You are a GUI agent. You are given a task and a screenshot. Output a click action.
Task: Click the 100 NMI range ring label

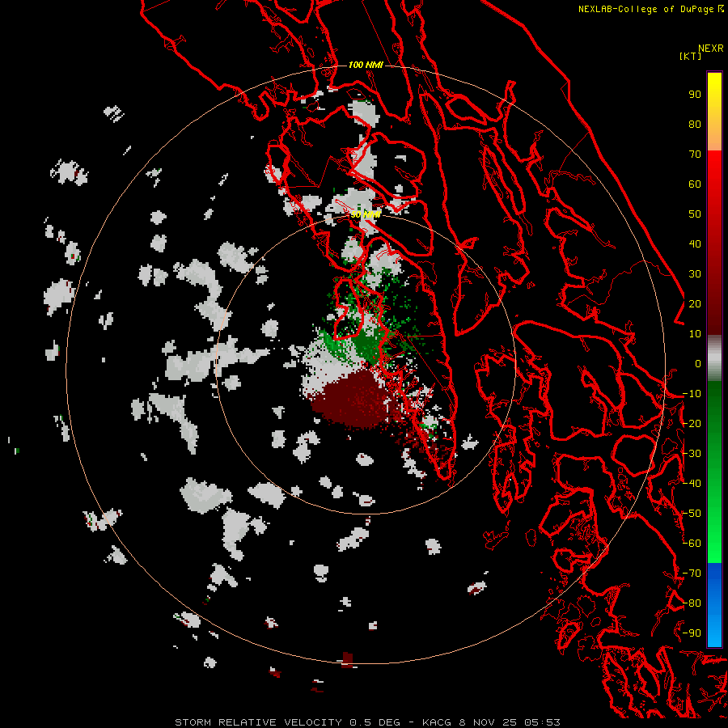pyautogui.click(x=366, y=65)
